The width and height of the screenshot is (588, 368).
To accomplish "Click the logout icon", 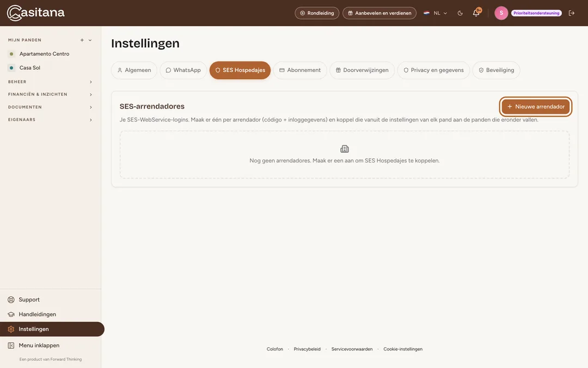I will point(572,13).
